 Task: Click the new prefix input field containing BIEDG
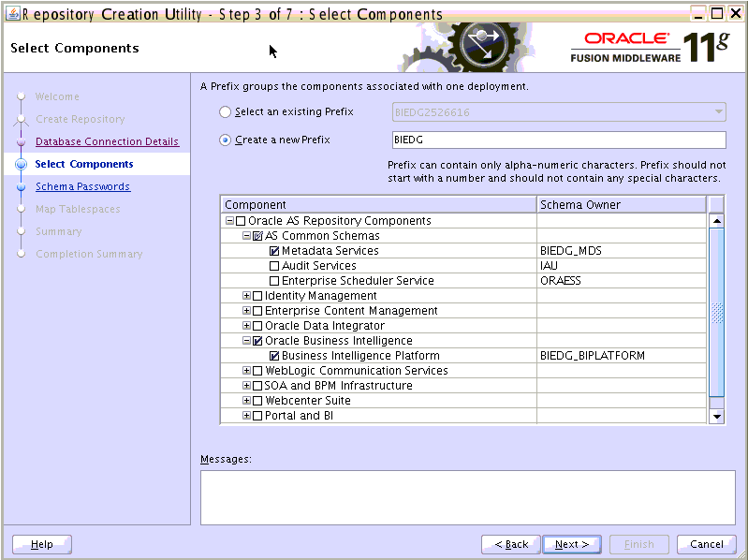(x=559, y=140)
